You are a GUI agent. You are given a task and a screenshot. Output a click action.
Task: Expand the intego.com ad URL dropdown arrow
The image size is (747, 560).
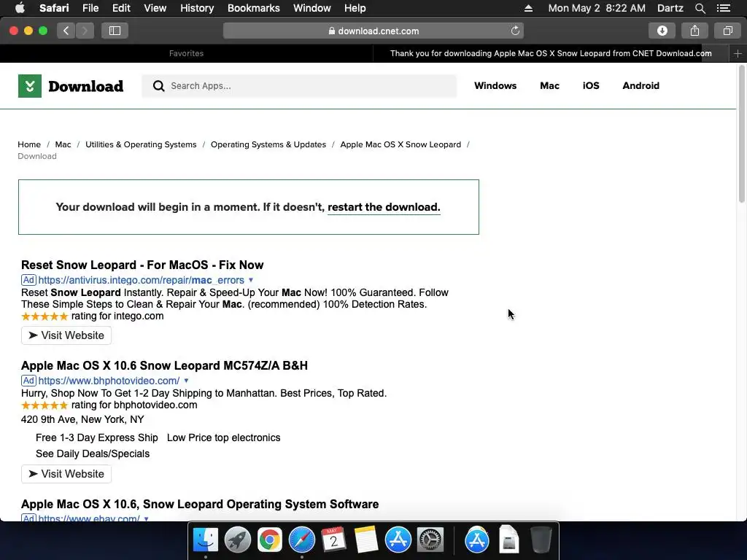tap(251, 280)
